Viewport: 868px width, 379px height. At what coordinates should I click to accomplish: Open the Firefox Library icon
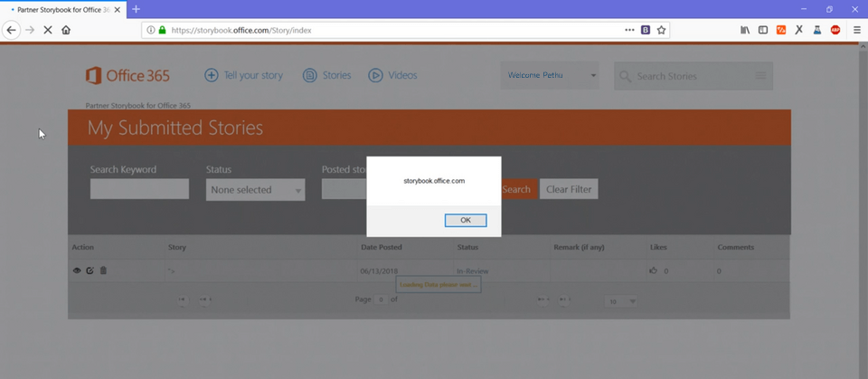[745, 30]
